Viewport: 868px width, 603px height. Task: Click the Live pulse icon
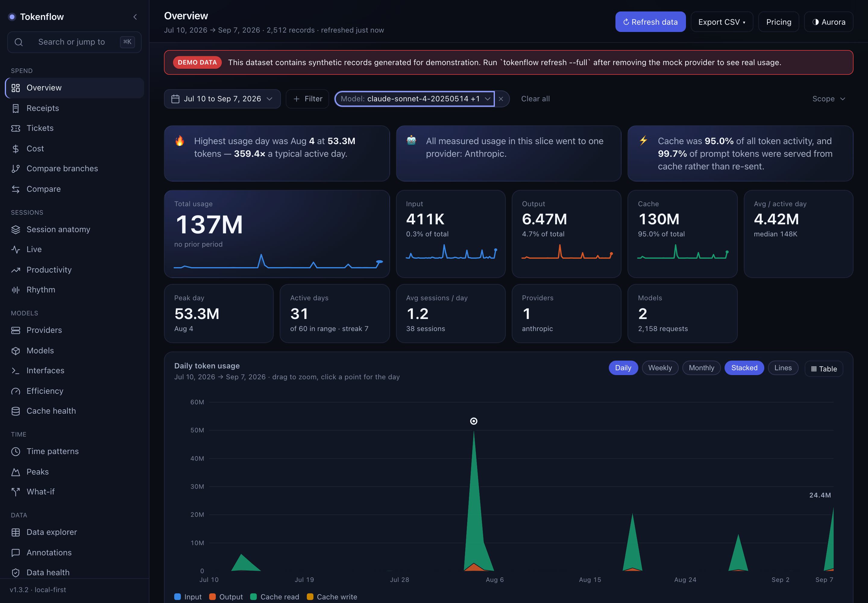click(x=15, y=249)
